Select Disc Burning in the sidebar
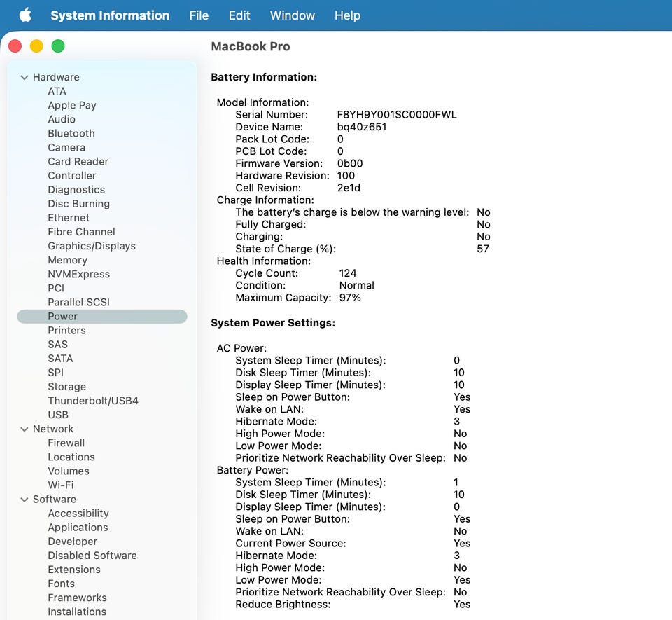 [x=79, y=204]
